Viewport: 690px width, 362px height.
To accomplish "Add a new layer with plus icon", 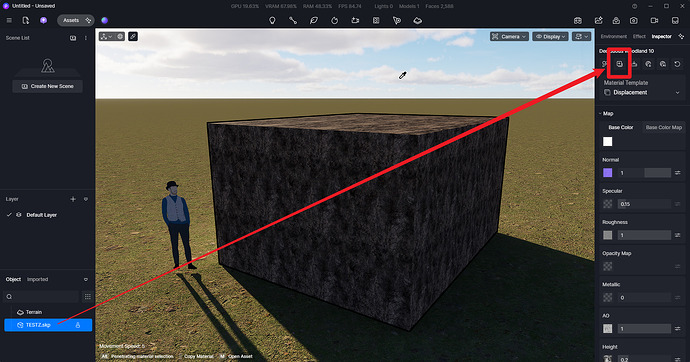I will click(73, 199).
